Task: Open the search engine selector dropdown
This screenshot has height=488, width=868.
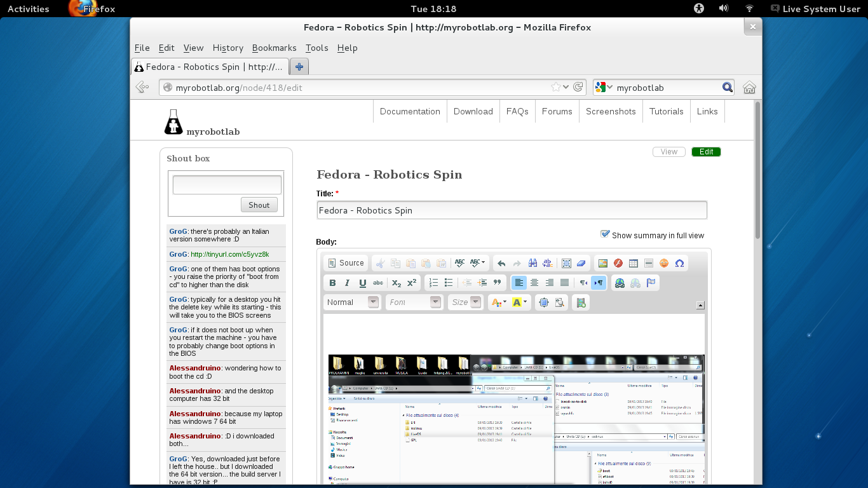Action: tap(604, 88)
